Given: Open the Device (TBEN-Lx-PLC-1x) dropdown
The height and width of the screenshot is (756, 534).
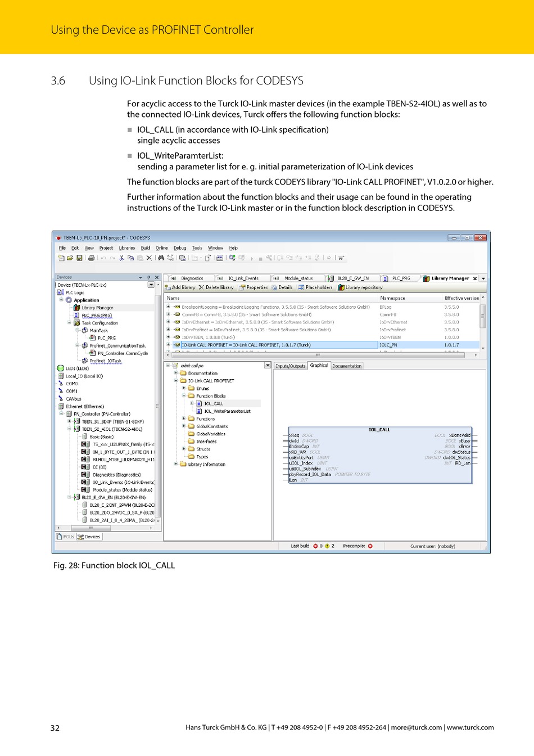Looking at the screenshot, I should [x=151, y=285].
